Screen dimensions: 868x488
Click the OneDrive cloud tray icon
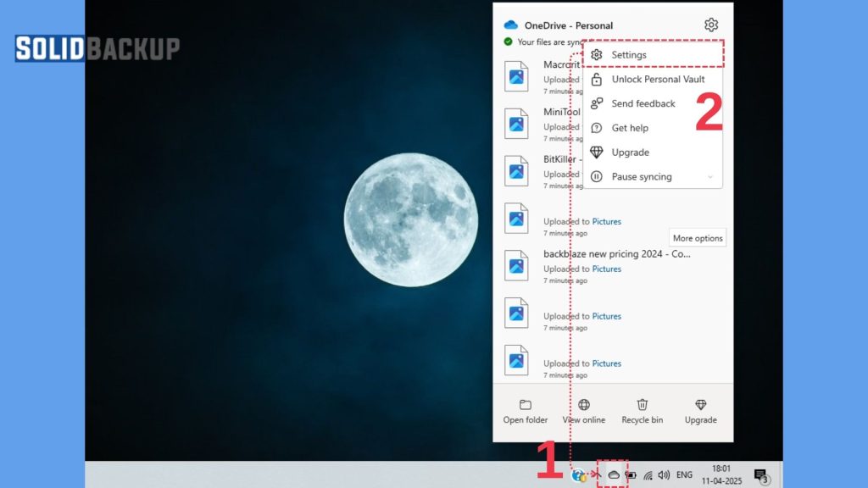[x=614, y=474]
